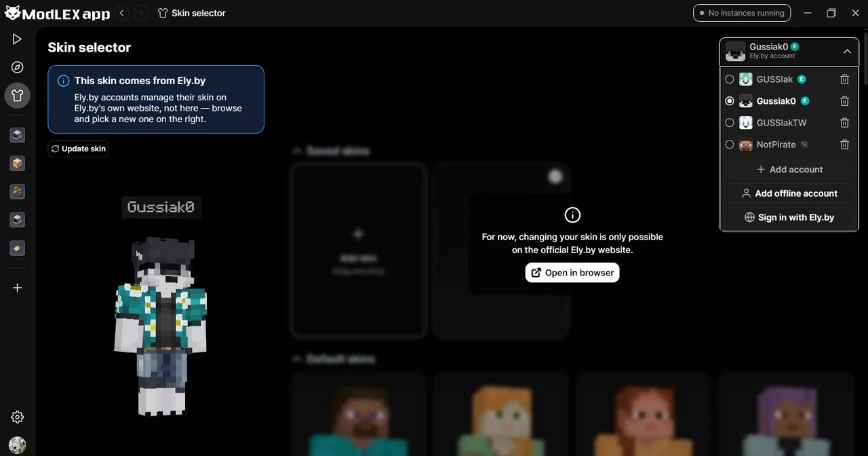The height and width of the screenshot is (456, 868).
Task: Click Open in browser button
Action: 572,273
